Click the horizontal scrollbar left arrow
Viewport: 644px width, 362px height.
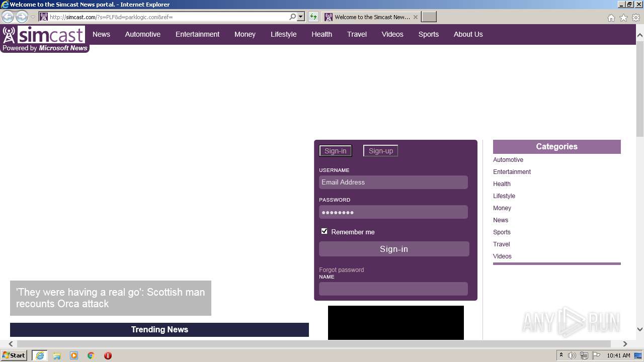coord(11,344)
